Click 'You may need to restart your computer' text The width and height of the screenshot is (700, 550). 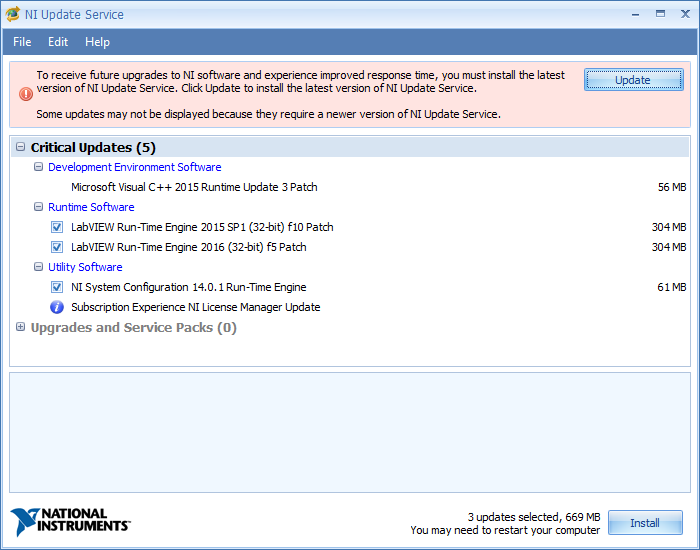tap(505, 530)
